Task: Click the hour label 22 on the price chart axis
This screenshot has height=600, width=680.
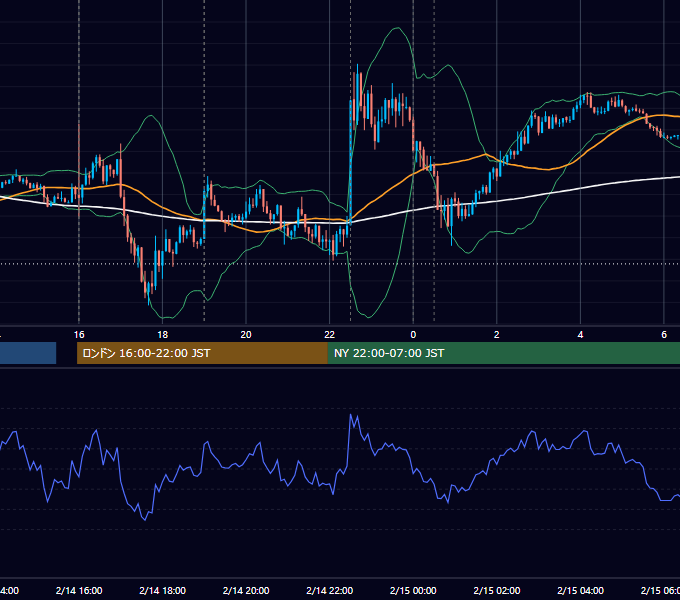Action: click(330, 335)
